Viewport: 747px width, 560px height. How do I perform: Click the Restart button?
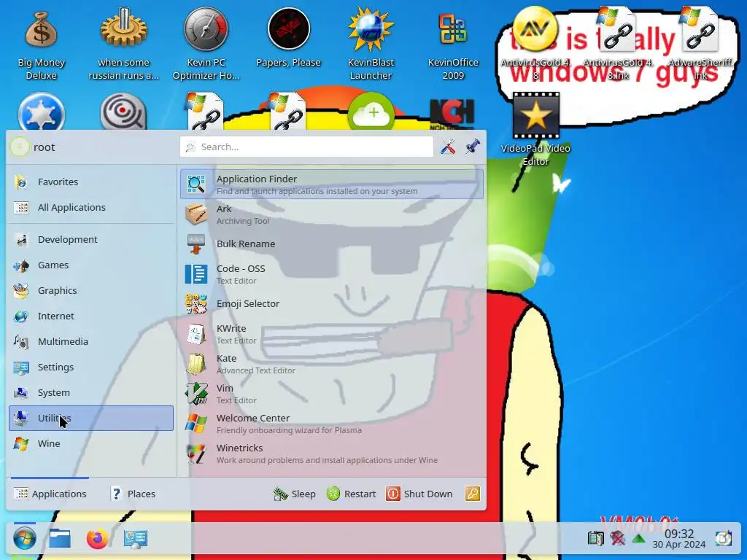point(352,494)
